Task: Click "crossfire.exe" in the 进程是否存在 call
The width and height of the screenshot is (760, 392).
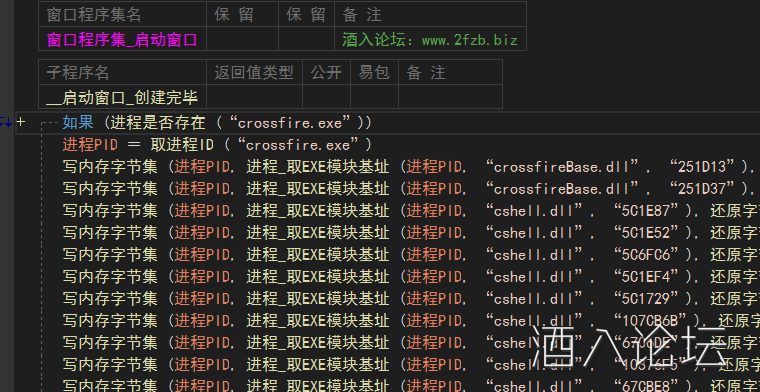Action: (x=289, y=123)
